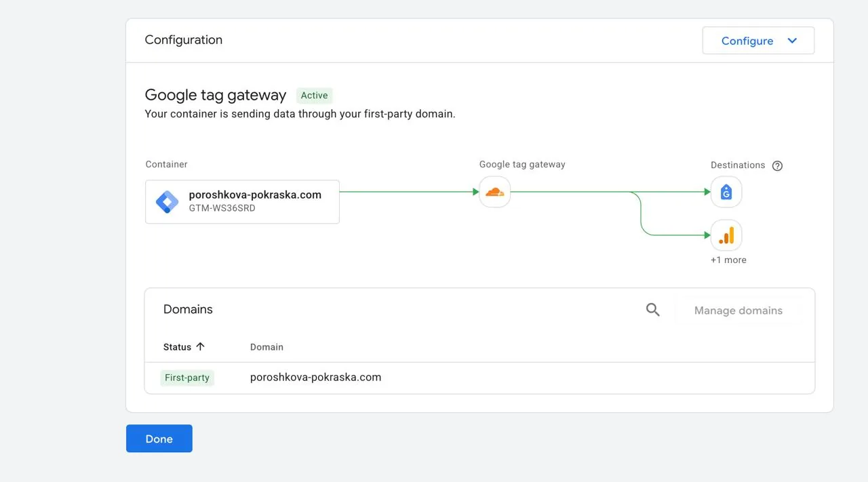Click the First-party status badge
Image resolution: width=868 pixels, height=482 pixels.
coord(187,378)
